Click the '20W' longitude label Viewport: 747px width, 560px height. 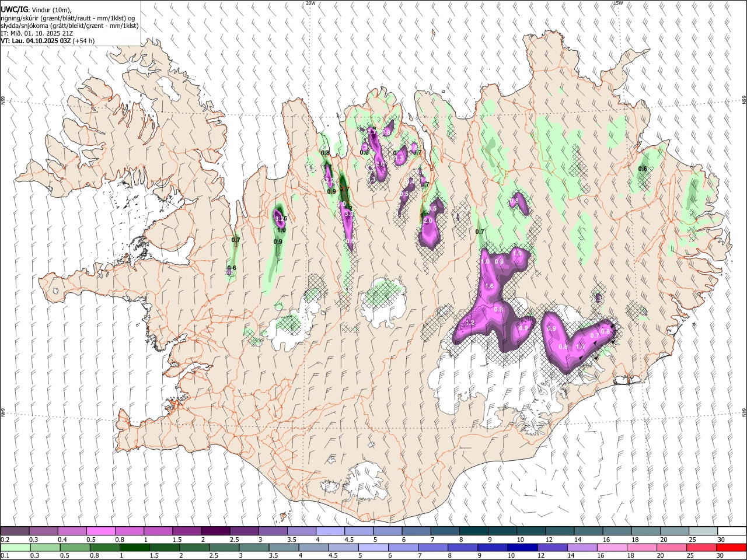310,3
